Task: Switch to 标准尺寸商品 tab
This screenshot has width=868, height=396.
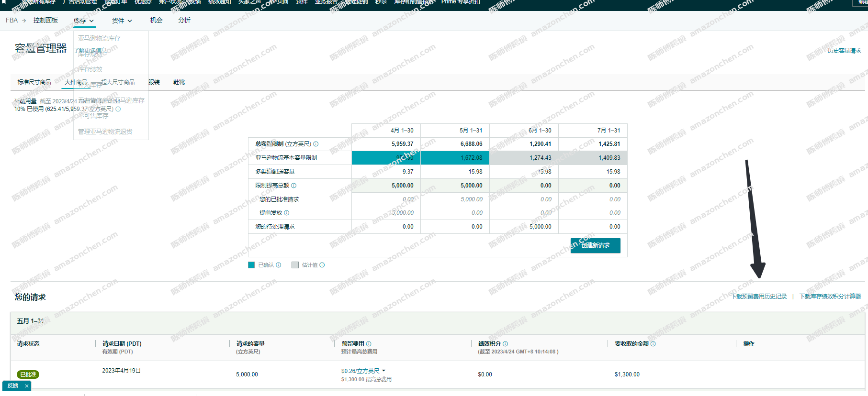Action: (x=34, y=82)
